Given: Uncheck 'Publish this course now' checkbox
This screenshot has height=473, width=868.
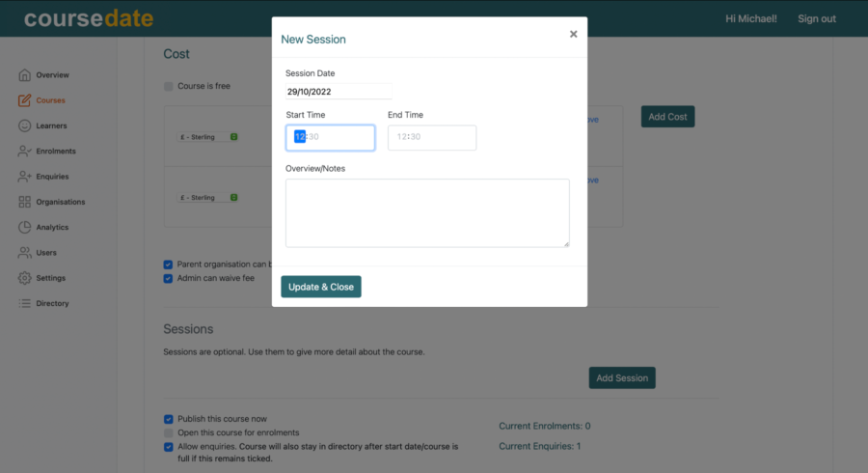Looking at the screenshot, I should [169, 419].
